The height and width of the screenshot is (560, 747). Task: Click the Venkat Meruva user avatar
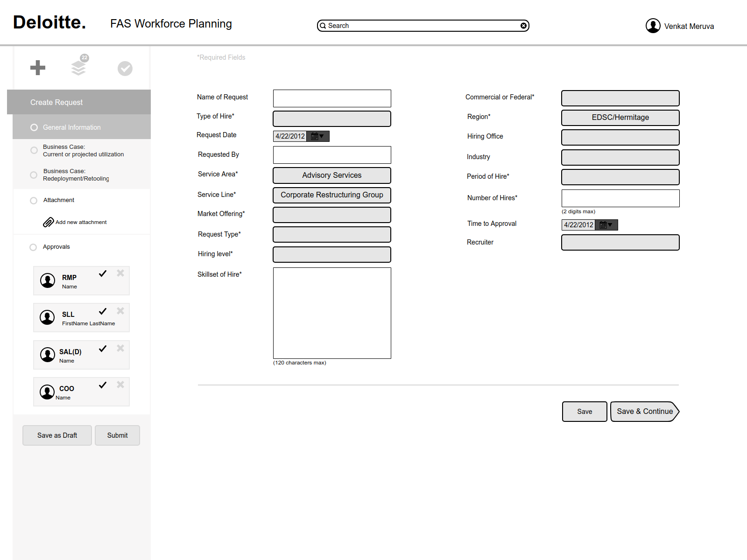coord(653,26)
